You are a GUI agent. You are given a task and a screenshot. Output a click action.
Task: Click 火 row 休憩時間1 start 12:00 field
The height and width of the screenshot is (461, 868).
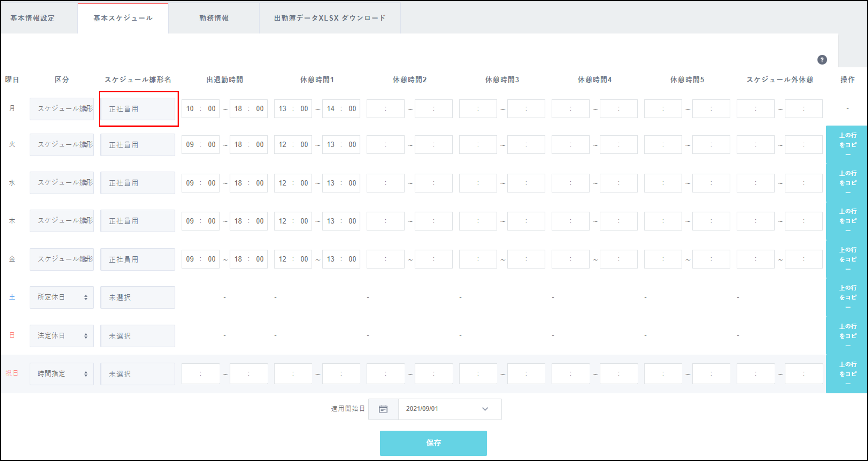tap(293, 144)
